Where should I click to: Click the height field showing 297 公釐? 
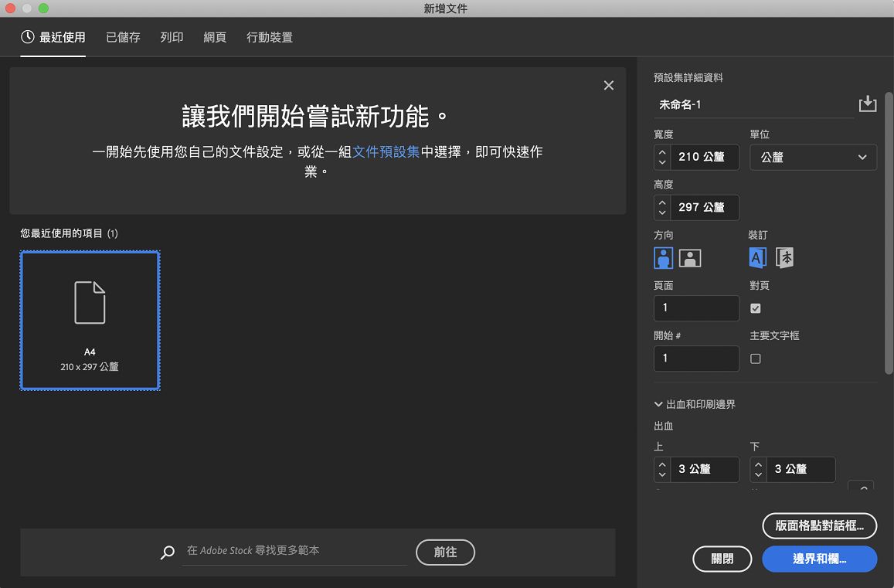705,207
